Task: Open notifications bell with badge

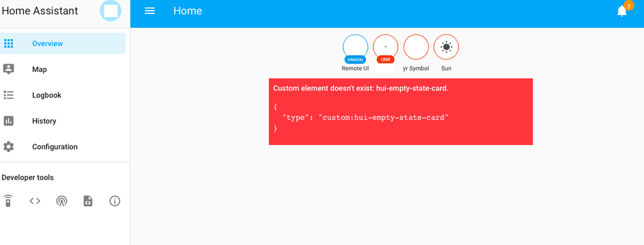Action: (x=623, y=11)
